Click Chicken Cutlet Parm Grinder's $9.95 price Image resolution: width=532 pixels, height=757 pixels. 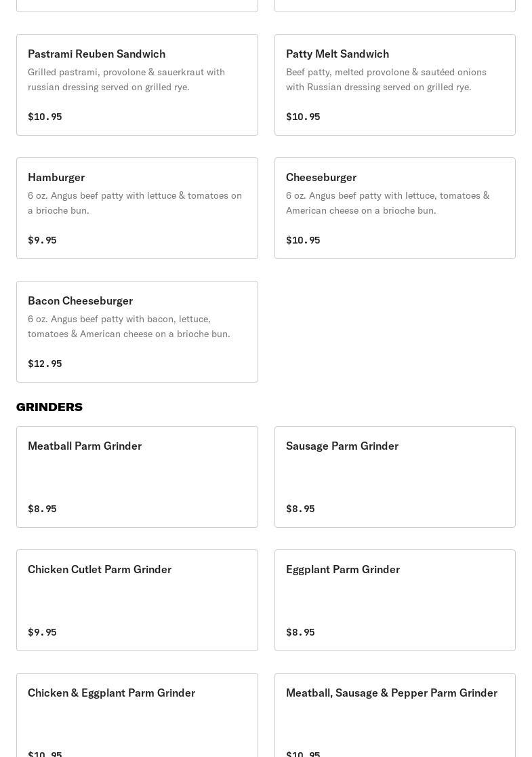pyautogui.click(x=42, y=632)
